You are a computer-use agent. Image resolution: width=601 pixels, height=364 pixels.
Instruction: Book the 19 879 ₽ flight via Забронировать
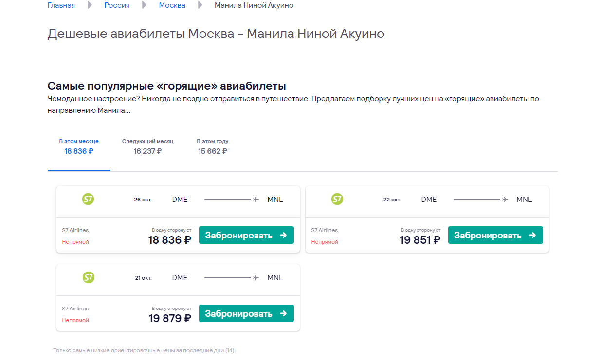246,313
